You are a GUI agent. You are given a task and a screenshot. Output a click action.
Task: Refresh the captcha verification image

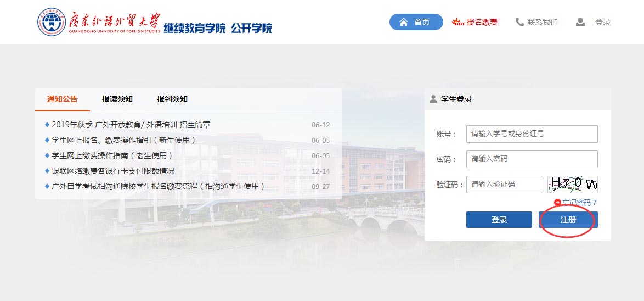click(572, 185)
